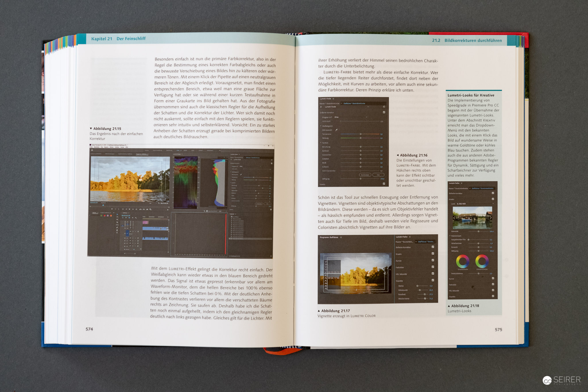Pick the WB-Auswahl eyedropper tool

click(x=336, y=130)
